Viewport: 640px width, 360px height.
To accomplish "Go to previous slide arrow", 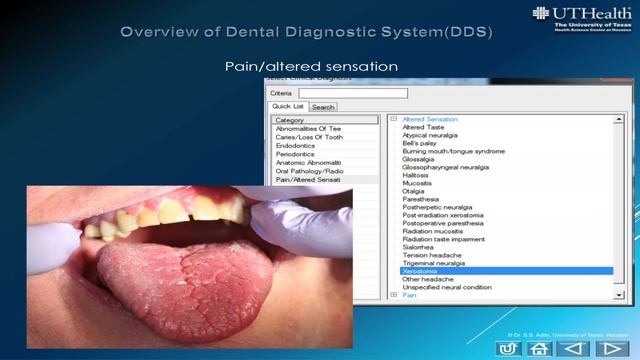I will tap(574, 349).
